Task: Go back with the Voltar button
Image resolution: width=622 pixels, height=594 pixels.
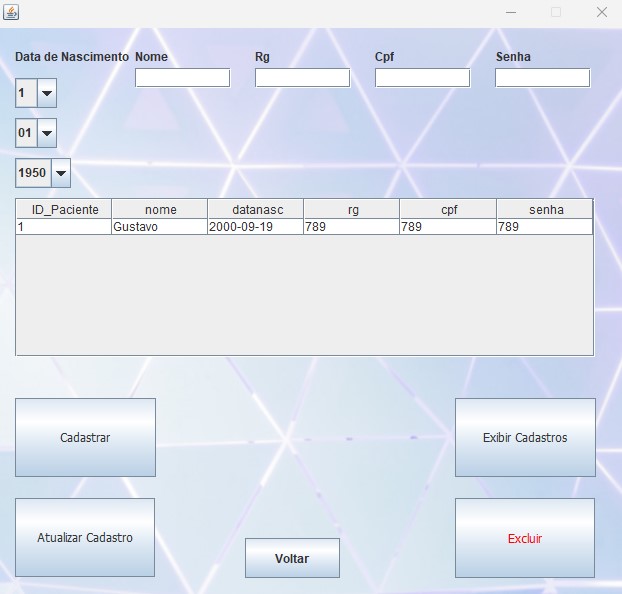Action: pyautogui.click(x=292, y=558)
